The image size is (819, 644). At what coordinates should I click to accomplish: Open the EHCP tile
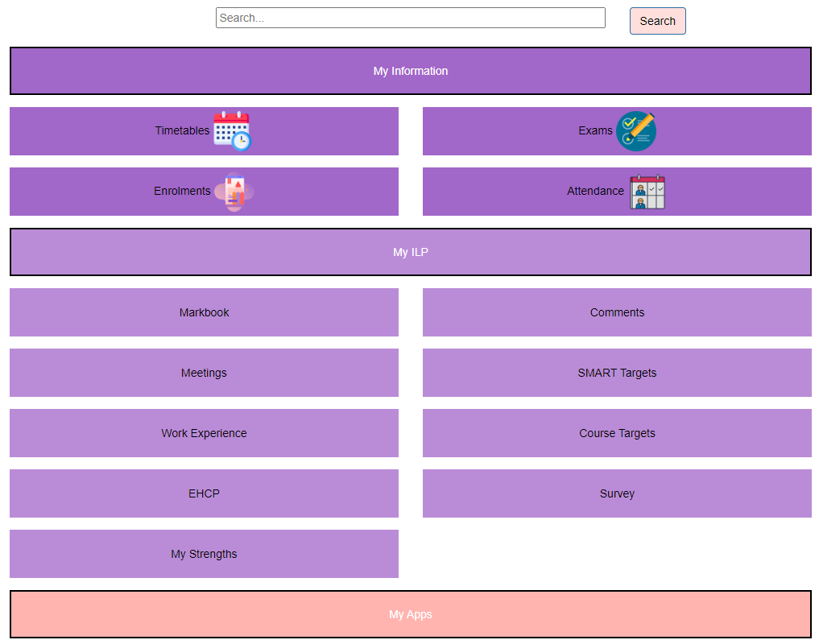point(204,493)
